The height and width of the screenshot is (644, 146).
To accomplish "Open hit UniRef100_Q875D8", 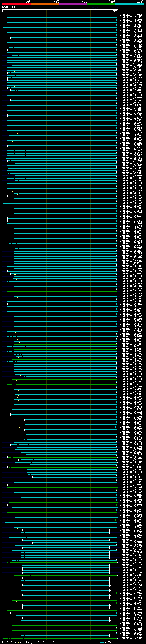I will (x=131, y=503).
